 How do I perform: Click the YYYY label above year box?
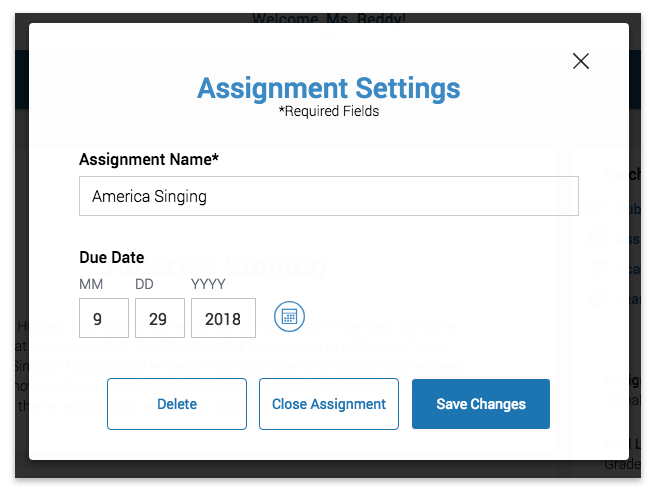tap(208, 284)
